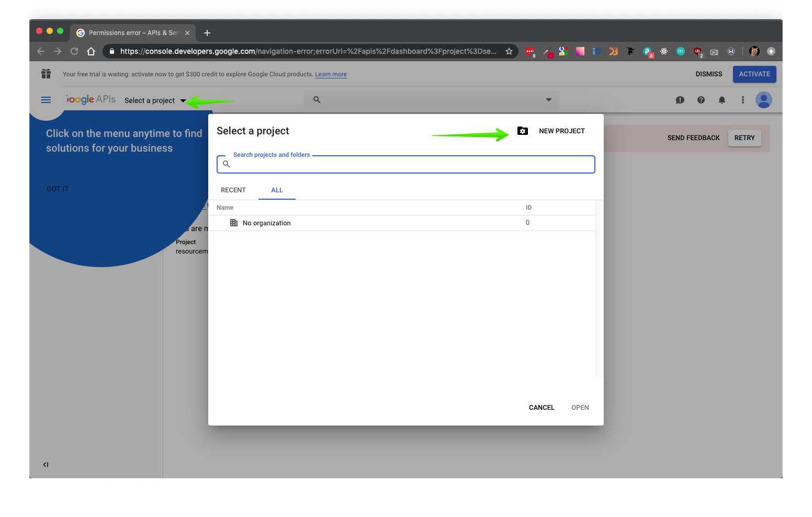The image size is (812, 517).
Task: Open the navigation hamburger menu
Action: 46,99
